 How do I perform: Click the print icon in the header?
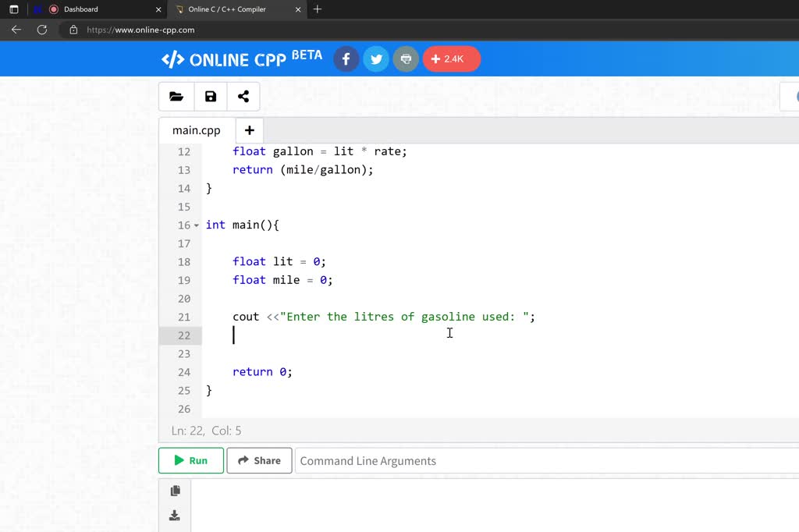point(405,59)
